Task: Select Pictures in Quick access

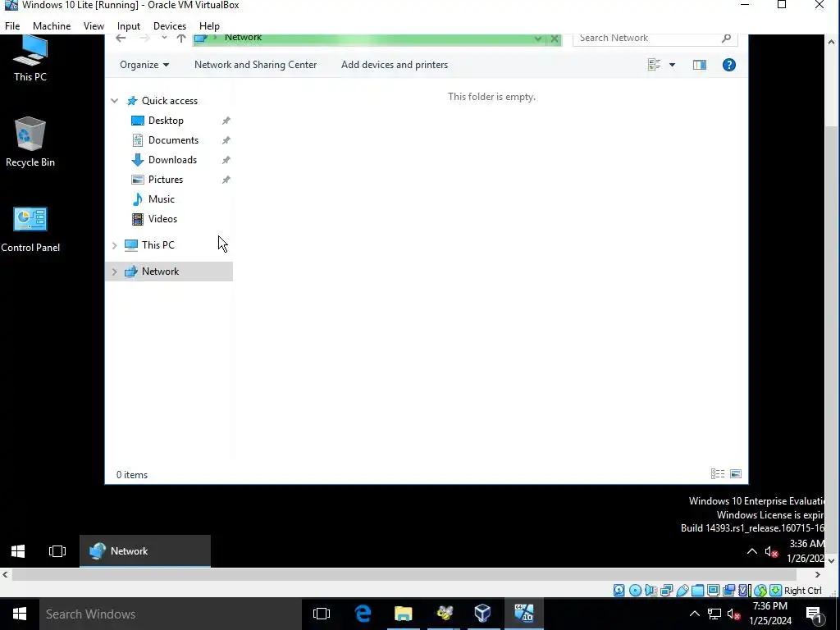Action: 166,180
